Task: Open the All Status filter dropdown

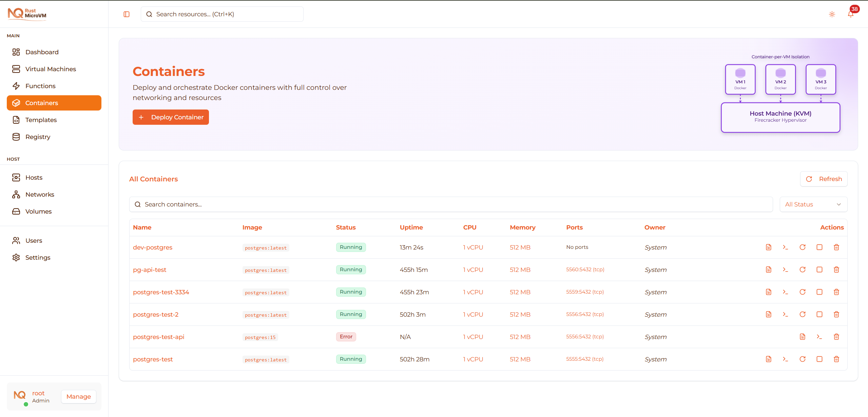Action: [x=813, y=204]
